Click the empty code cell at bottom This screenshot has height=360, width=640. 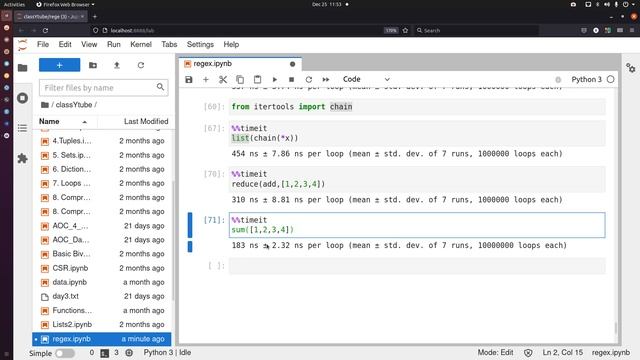(417, 266)
